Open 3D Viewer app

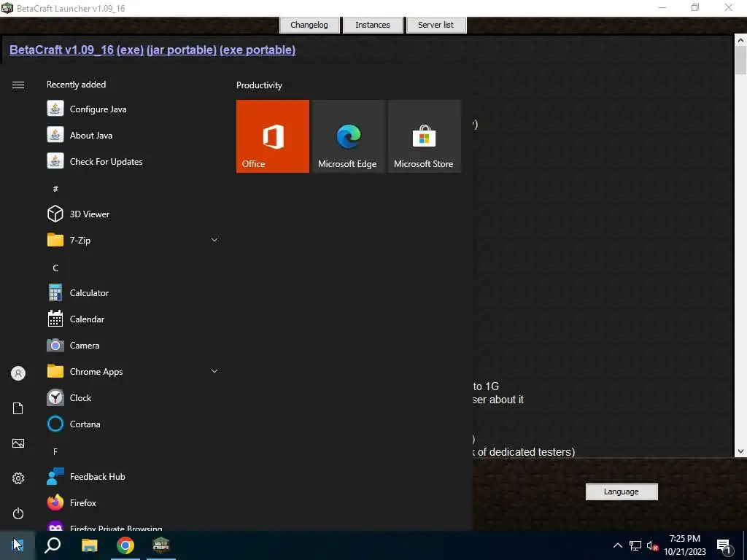(133, 214)
